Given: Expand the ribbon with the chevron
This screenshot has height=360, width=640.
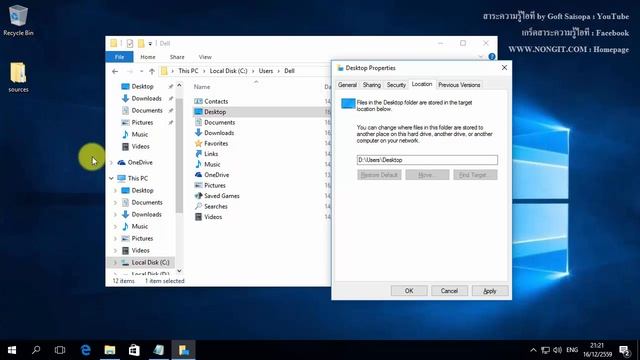Looking at the screenshot, I should 480,57.
